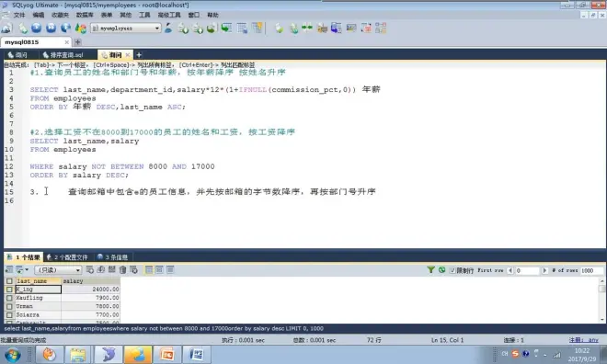Open the notification services icon

click(x=322, y=28)
